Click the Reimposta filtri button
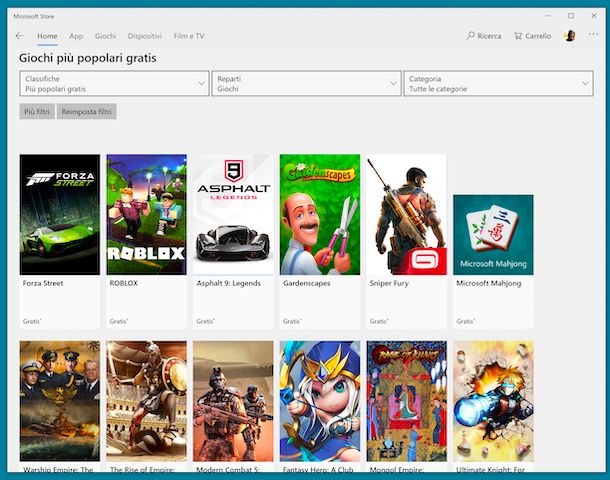The image size is (610, 480). [86, 112]
